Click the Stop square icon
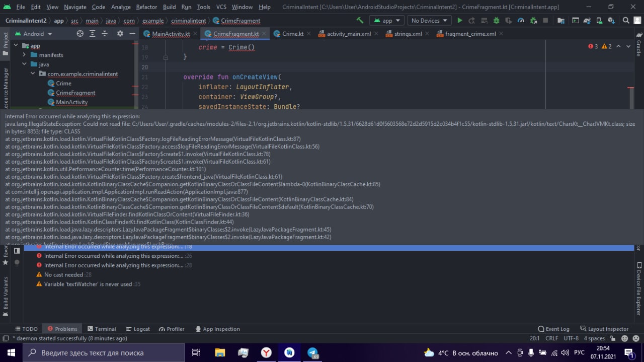 click(x=546, y=21)
